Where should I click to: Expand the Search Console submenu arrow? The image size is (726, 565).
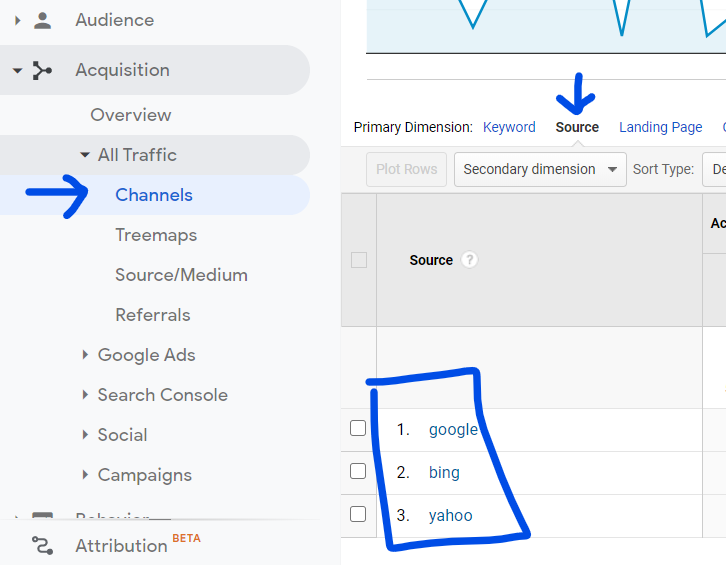85,395
